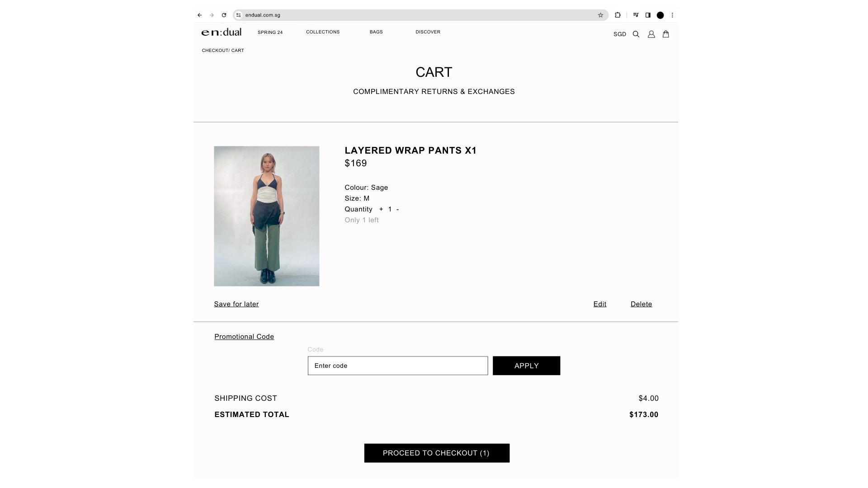Open Chrome three-dot menu
This screenshot has width=868, height=488.
point(672,15)
